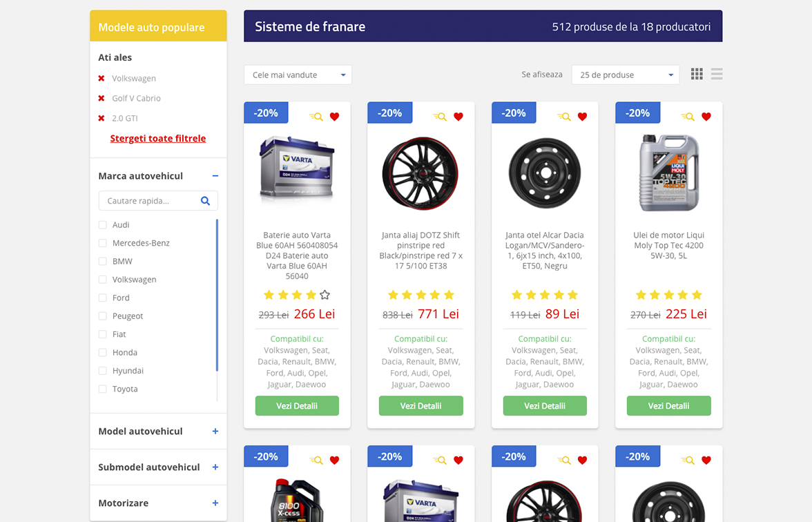Open the 25 de produse dropdown
Viewport: 812px width, 522px height.
625,75
